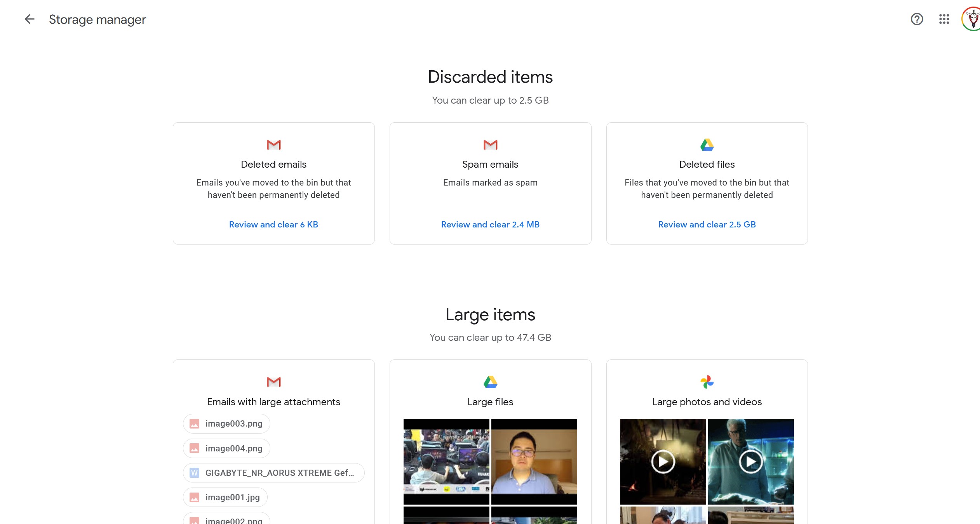Click Review and clear 2.5 GB link
980x524 pixels.
(x=707, y=224)
